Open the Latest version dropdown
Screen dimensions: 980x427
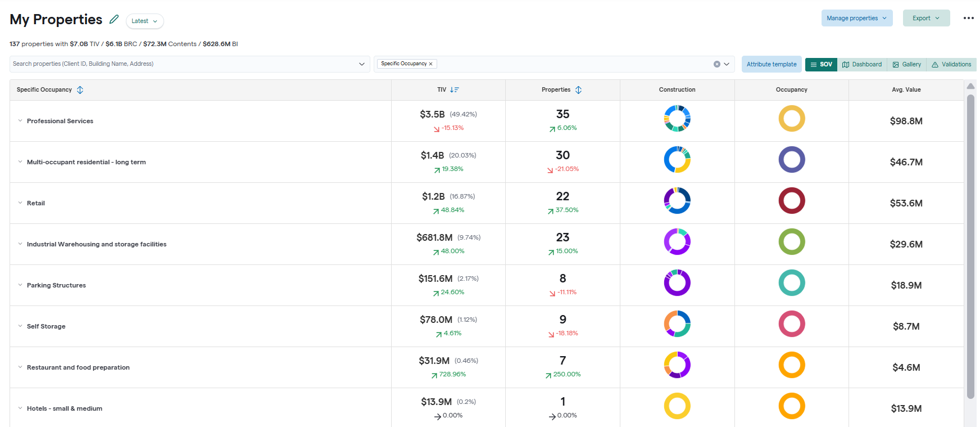(x=144, y=21)
